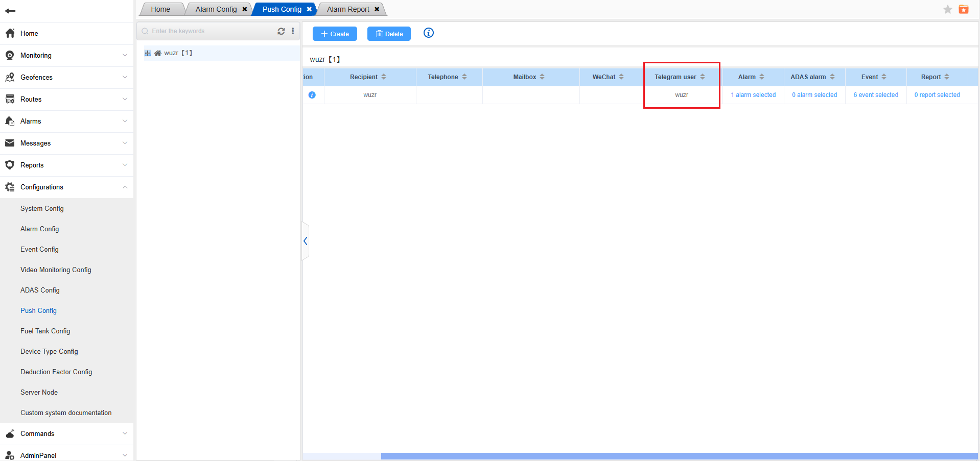
Task: Collapse the left tree panel arrow
Action: pyautogui.click(x=306, y=241)
